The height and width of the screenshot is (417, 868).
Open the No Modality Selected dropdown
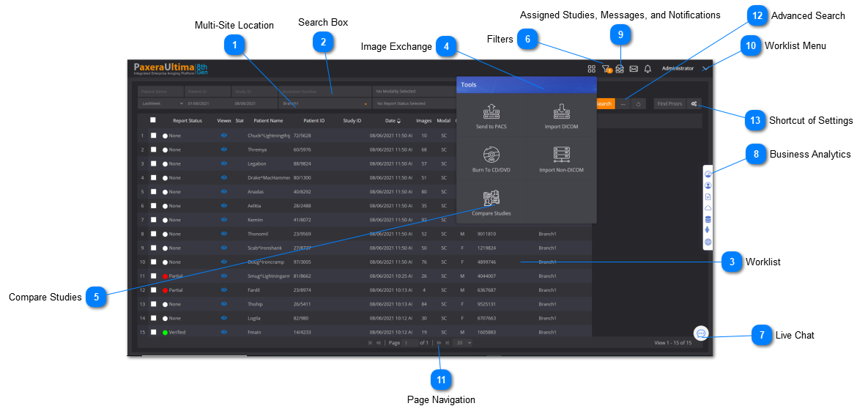pos(414,92)
